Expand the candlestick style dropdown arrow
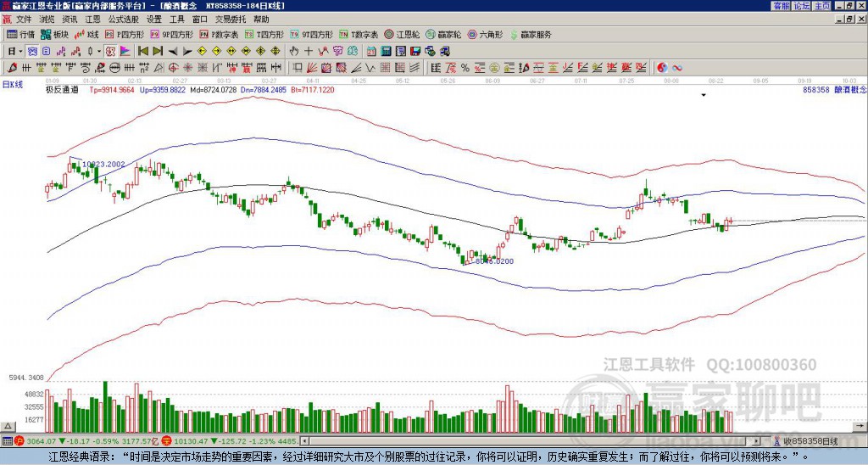The width and height of the screenshot is (868, 465). point(99,52)
